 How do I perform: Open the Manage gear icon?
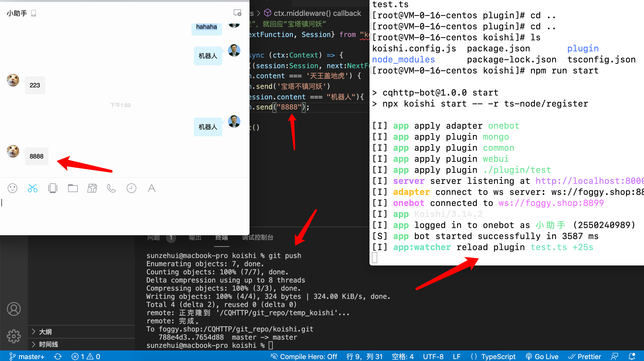tap(14, 336)
